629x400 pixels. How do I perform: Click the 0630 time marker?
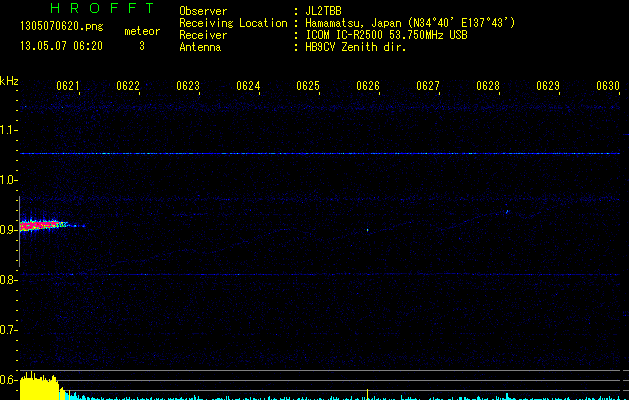coord(608,86)
